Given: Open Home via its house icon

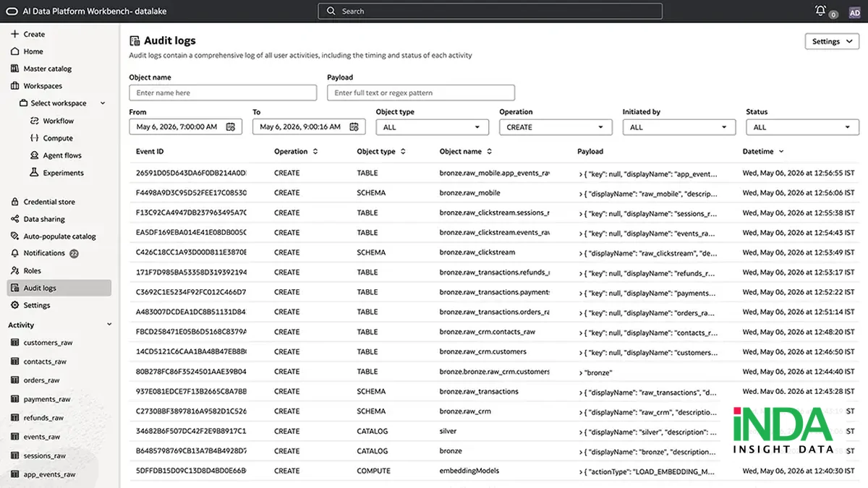Looking at the screenshot, I should coord(15,51).
